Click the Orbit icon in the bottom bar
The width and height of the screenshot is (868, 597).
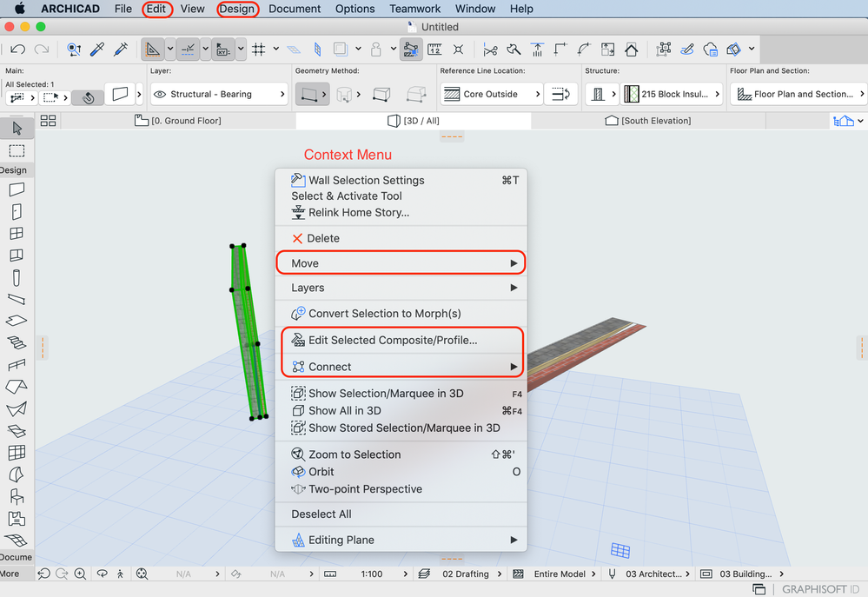point(102,574)
